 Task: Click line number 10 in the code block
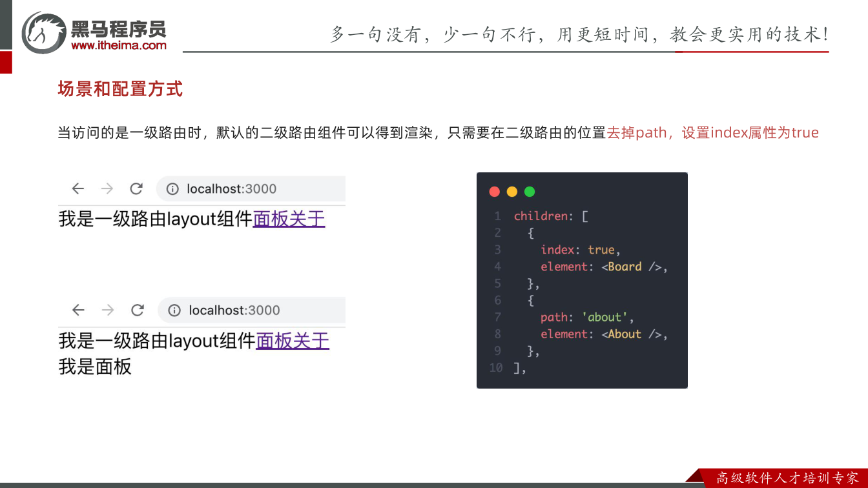tap(496, 368)
